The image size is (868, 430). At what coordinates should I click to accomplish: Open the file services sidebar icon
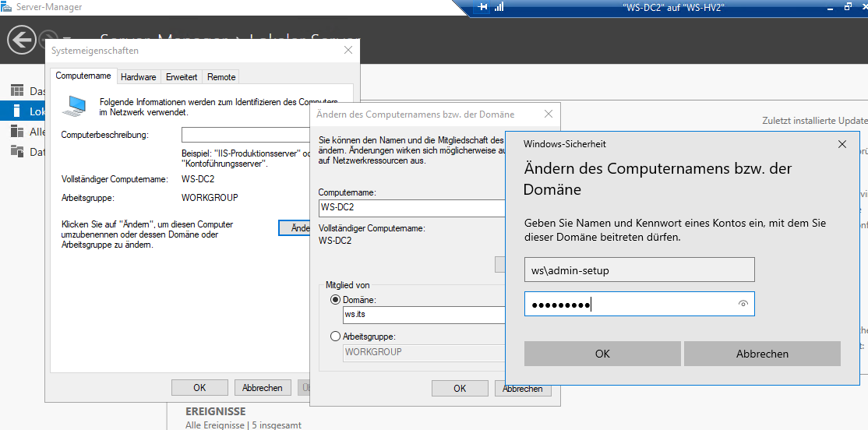[17, 151]
